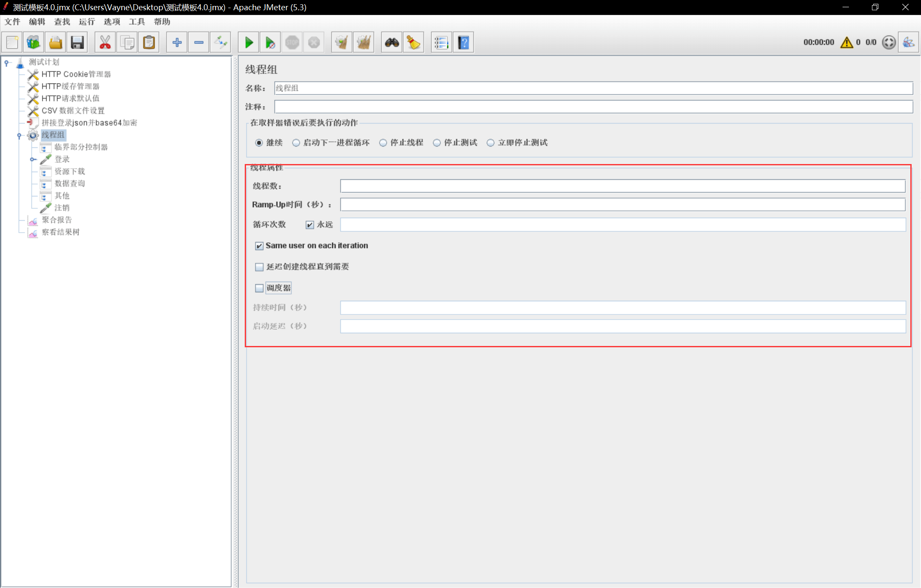Click the Start test green play icon
The width and height of the screenshot is (921, 588).
(x=249, y=42)
